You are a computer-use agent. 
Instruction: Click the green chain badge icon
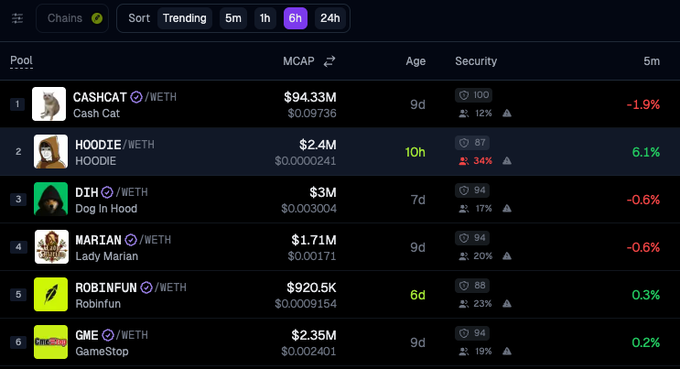(97, 18)
